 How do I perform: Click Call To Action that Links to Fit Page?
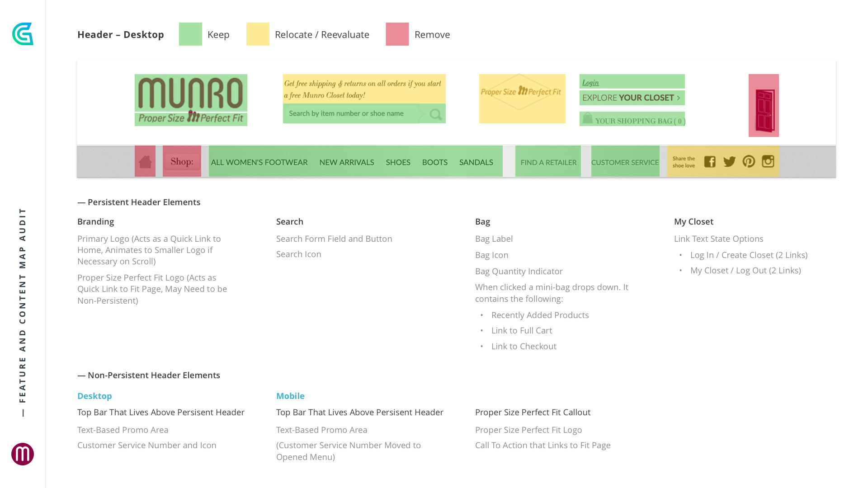click(x=543, y=445)
